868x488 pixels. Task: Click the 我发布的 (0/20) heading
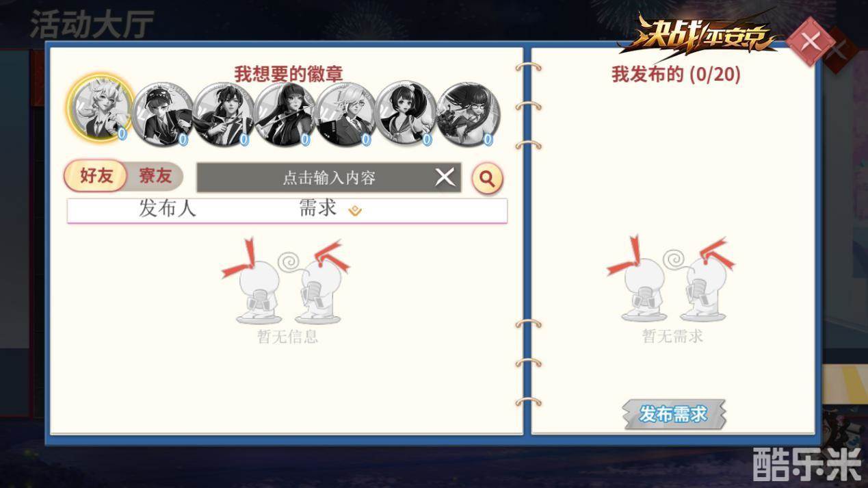point(676,74)
